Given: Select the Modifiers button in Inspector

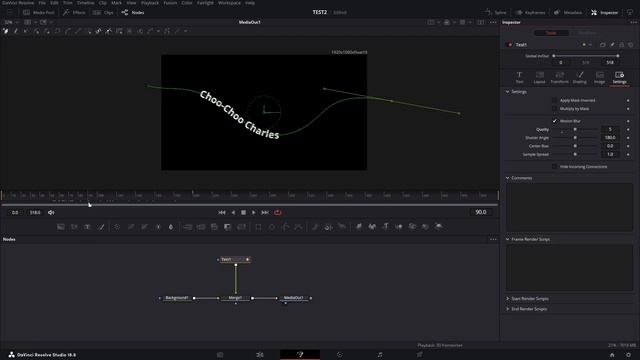Looking at the screenshot, I should tap(586, 33).
